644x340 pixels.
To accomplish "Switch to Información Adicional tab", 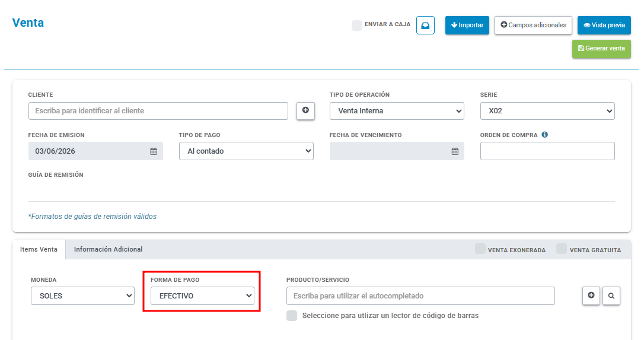I will pos(108,249).
